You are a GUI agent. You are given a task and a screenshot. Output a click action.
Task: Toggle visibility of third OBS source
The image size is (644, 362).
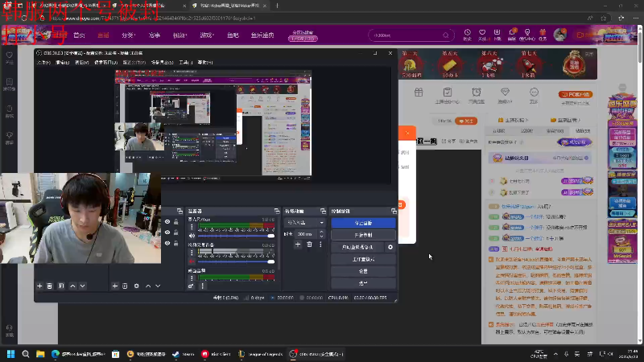(167, 243)
